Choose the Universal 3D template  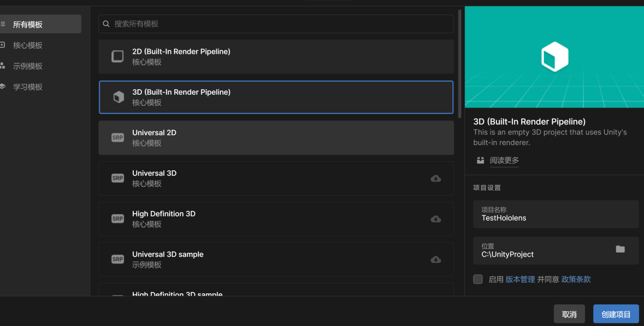[x=276, y=178]
